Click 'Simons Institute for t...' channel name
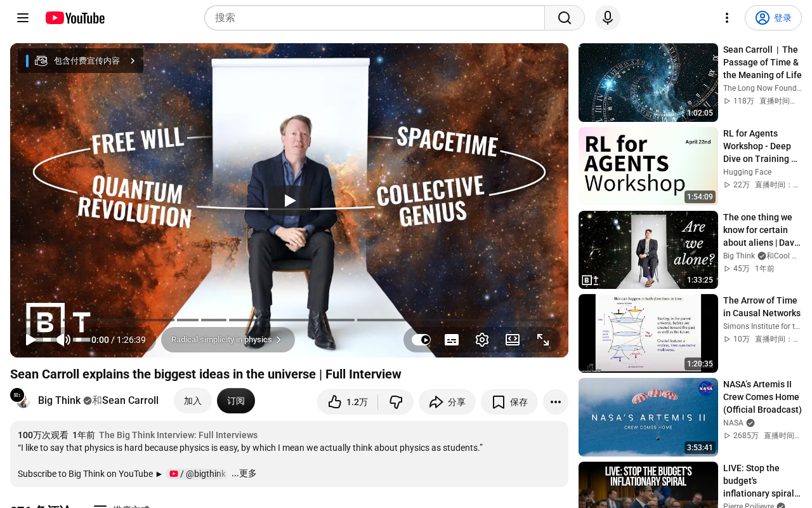The height and width of the screenshot is (508, 812). [x=761, y=326]
